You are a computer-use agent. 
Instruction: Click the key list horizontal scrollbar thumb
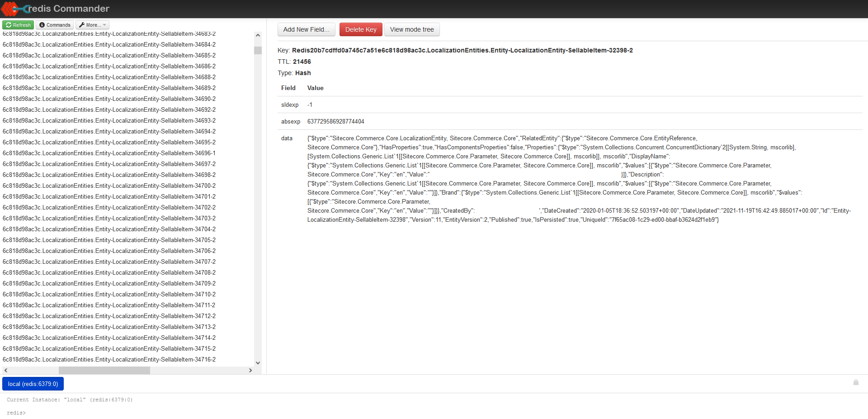click(104, 370)
